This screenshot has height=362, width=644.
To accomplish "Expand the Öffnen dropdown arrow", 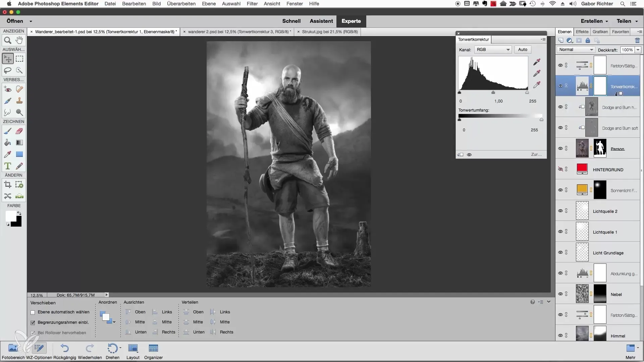I will tap(31, 21).
